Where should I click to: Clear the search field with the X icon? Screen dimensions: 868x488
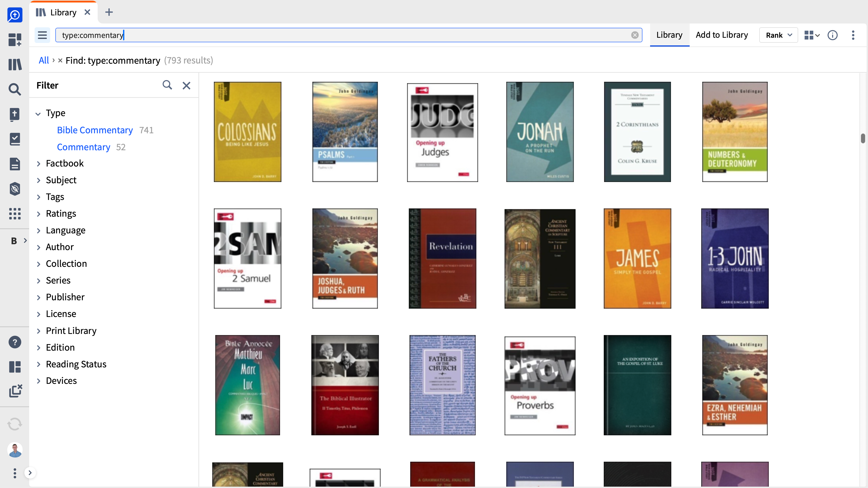[635, 35]
